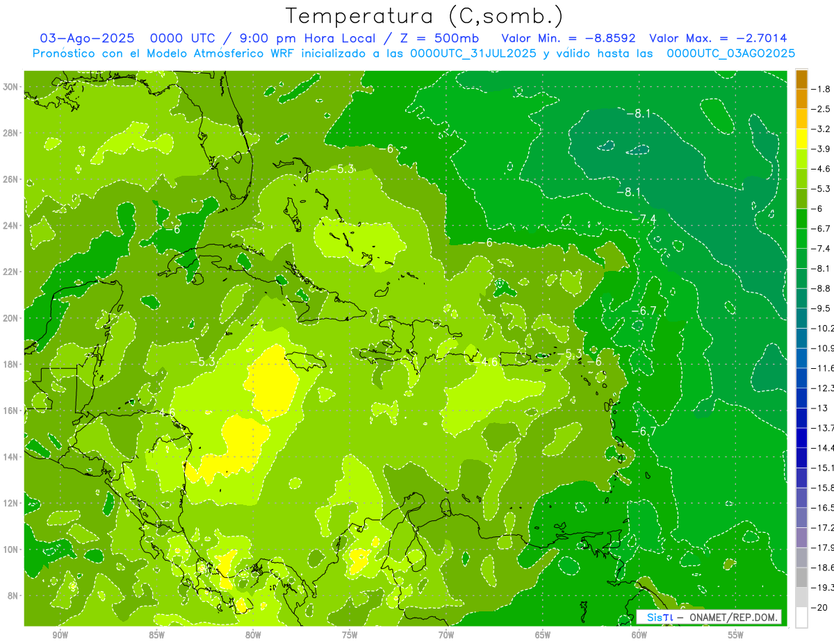Click the longitude axis label '90W'
The height and width of the screenshot is (644, 834).
coord(60,635)
